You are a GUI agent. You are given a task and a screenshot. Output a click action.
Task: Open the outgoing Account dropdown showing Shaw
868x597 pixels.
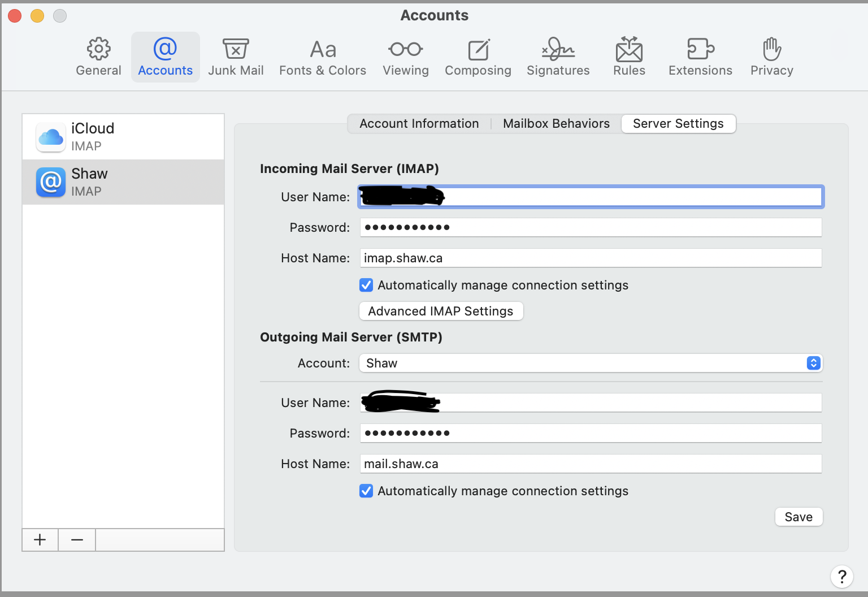591,363
